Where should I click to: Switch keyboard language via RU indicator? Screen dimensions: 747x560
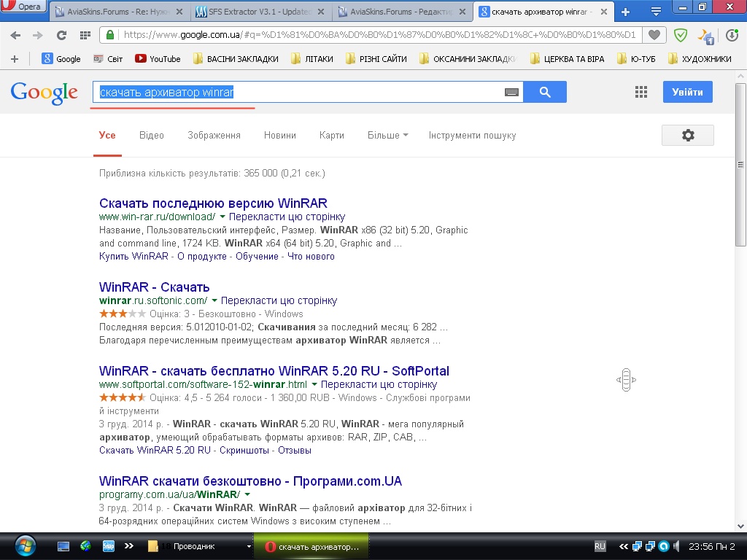[x=600, y=546]
